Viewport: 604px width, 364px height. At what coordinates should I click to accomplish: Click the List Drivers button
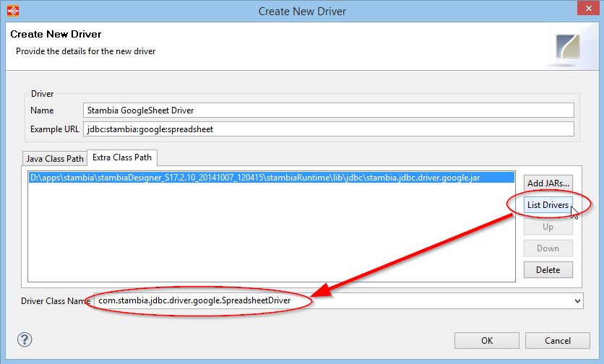click(x=548, y=205)
